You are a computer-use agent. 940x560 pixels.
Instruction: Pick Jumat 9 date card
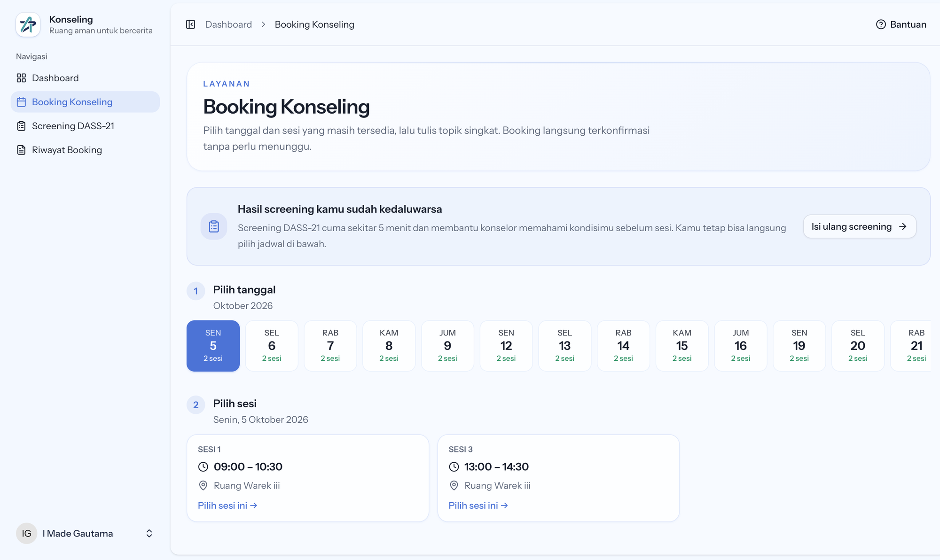click(x=447, y=346)
